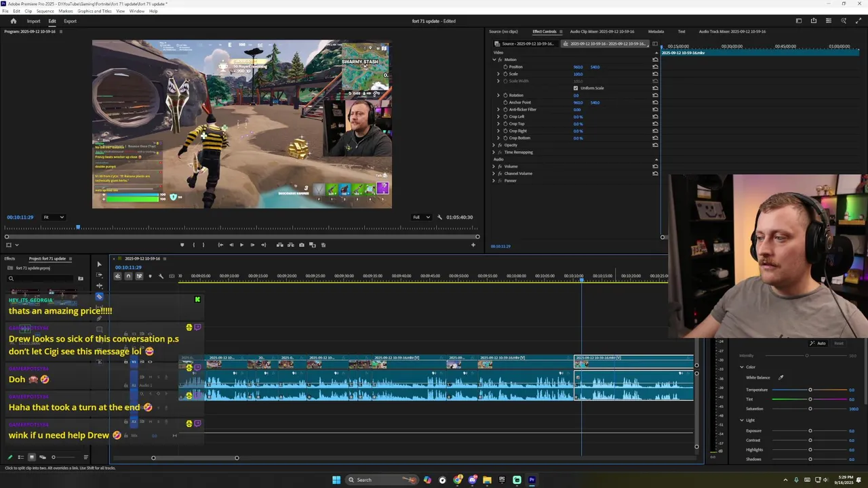The width and height of the screenshot is (868, 488).
Task: Click the timeline timecode 00:10:11:29
Action: click(x=127, y=267)
